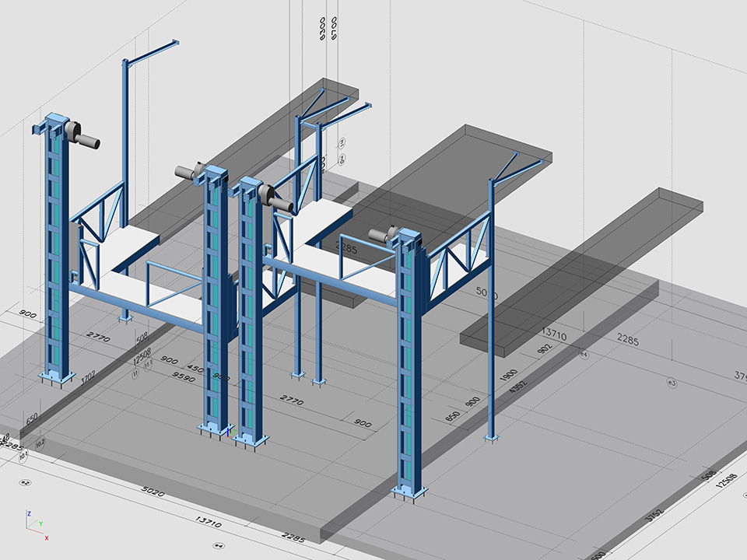Click the 6300 elevation label at the top
Screen dimensions: 747x560
point(322,28)
